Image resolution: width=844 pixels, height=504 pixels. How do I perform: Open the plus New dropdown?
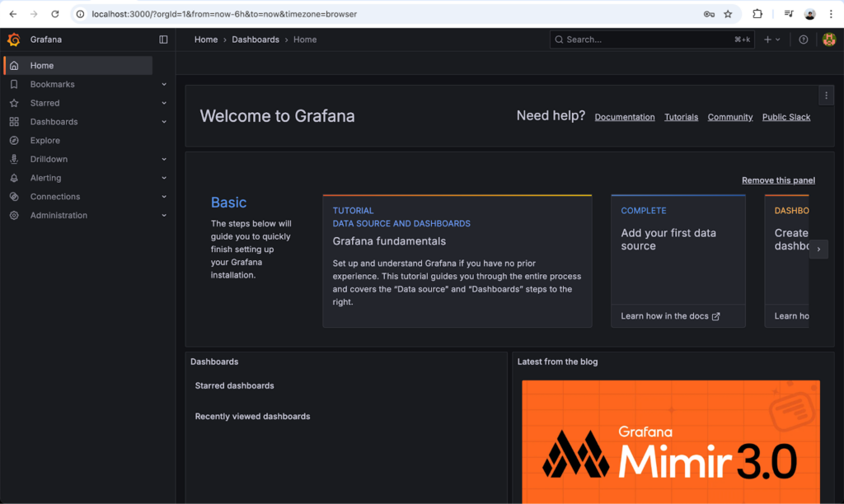pos(771,40)
